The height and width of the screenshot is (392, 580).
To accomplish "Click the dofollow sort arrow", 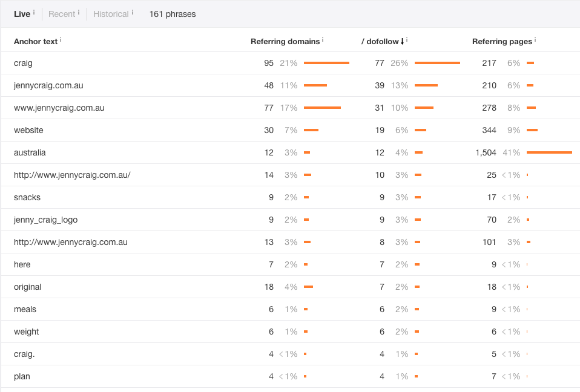I will [x=402, y=41].
